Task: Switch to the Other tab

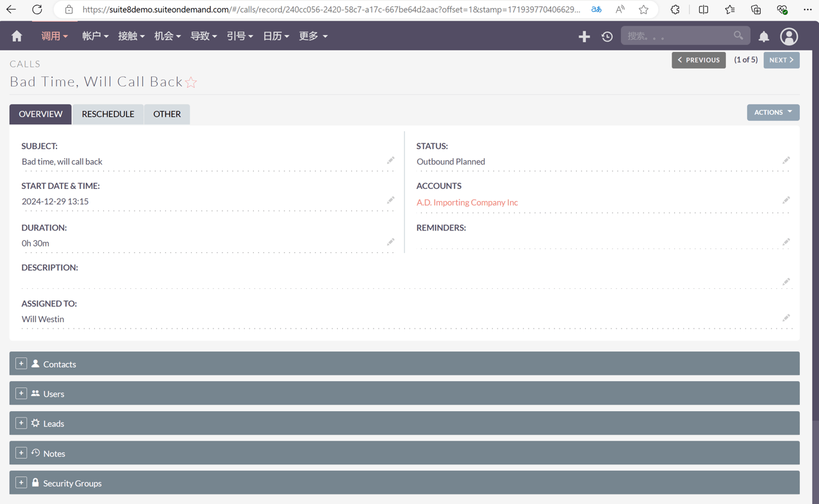Action: pyautogui.click(x=167, y=114)
